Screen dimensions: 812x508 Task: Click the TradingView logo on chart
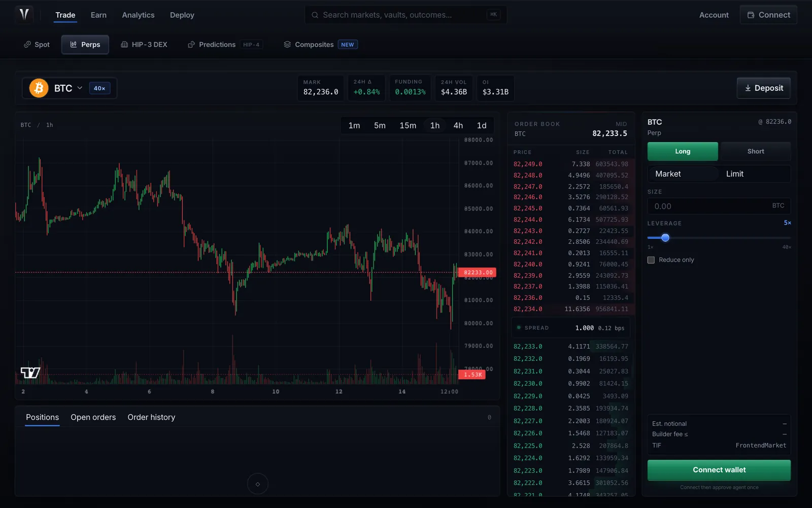tap(30, 372)
